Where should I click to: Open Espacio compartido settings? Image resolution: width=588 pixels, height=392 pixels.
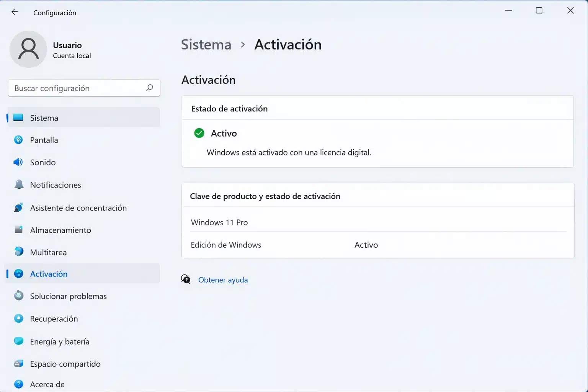tap(83, 364)
